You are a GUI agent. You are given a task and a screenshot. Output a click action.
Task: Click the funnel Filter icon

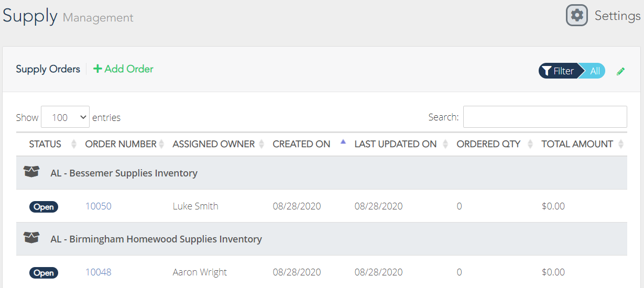547,71
